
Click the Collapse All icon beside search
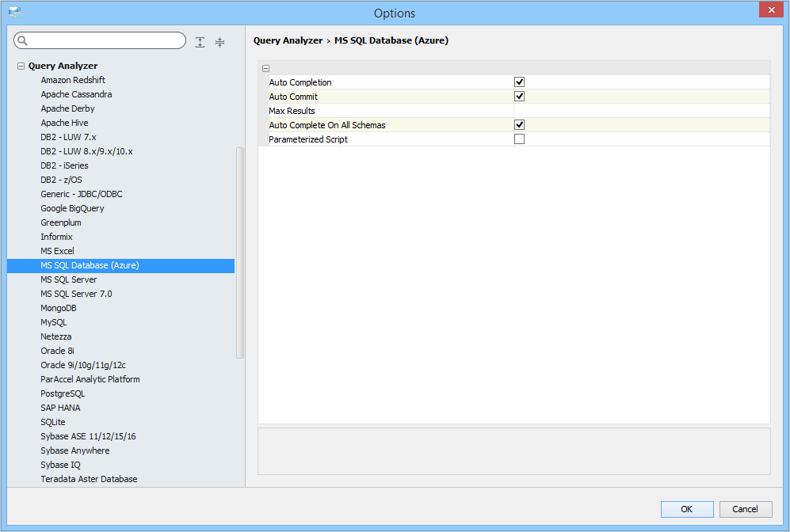(x=219, y=42)
